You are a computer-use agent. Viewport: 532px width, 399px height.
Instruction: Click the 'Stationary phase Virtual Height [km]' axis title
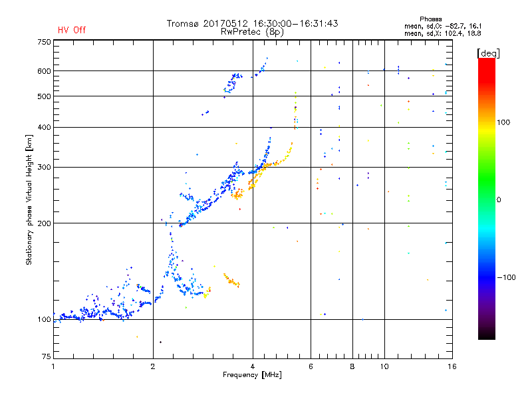[x=29, y=199]
